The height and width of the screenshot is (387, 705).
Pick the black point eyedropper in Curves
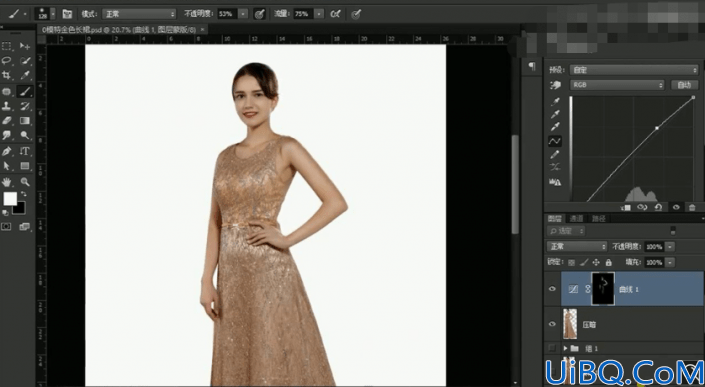555,102
